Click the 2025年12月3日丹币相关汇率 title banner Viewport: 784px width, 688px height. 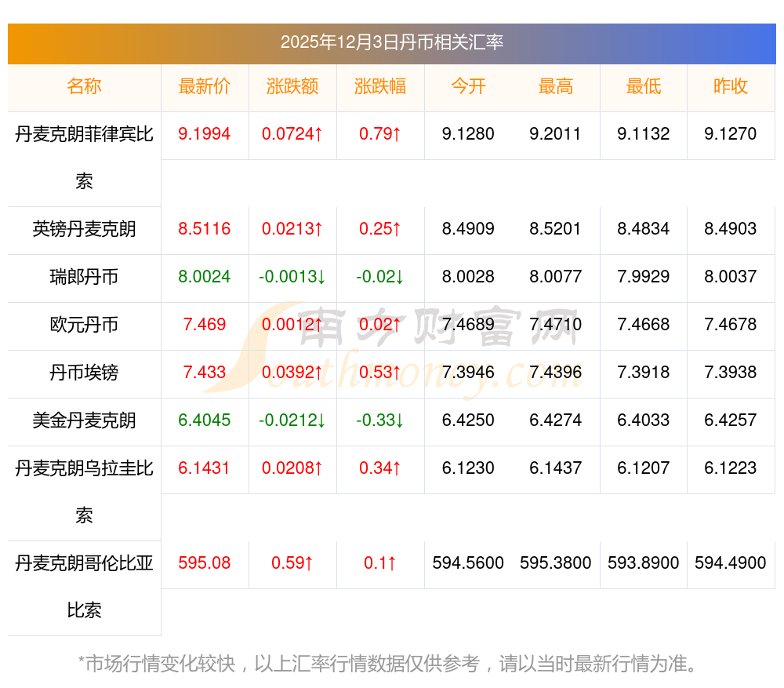pyautogui.click(x=391, y=42)
